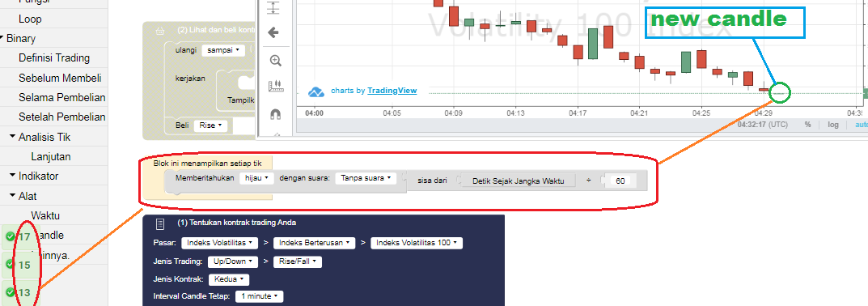
Task: Click the green check on notification 13
Action: (10, 292)
